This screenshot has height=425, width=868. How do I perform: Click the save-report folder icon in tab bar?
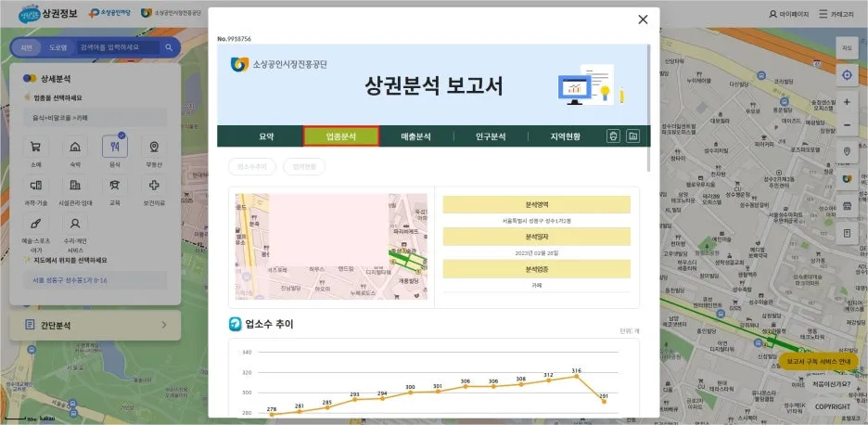tap(632, 136)
